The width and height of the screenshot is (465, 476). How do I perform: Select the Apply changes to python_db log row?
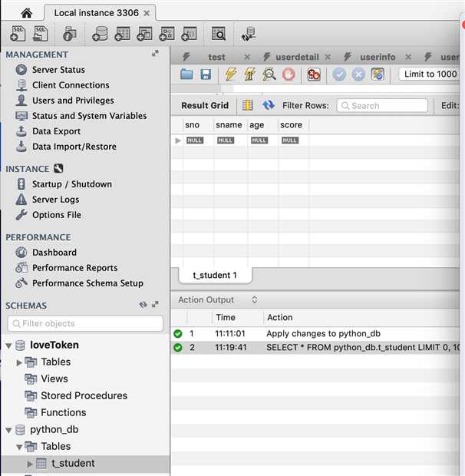click(315, 334)
